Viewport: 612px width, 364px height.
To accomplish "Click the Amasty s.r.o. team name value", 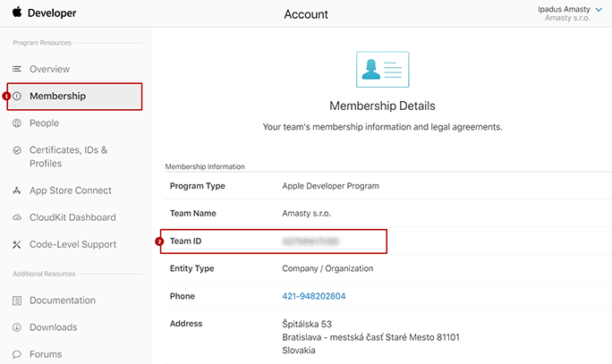I will 306,214.
